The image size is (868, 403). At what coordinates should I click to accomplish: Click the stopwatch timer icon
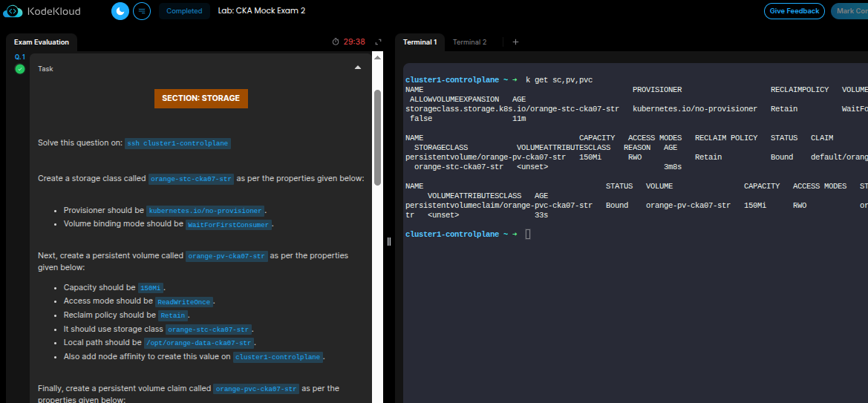pos(336,42)
